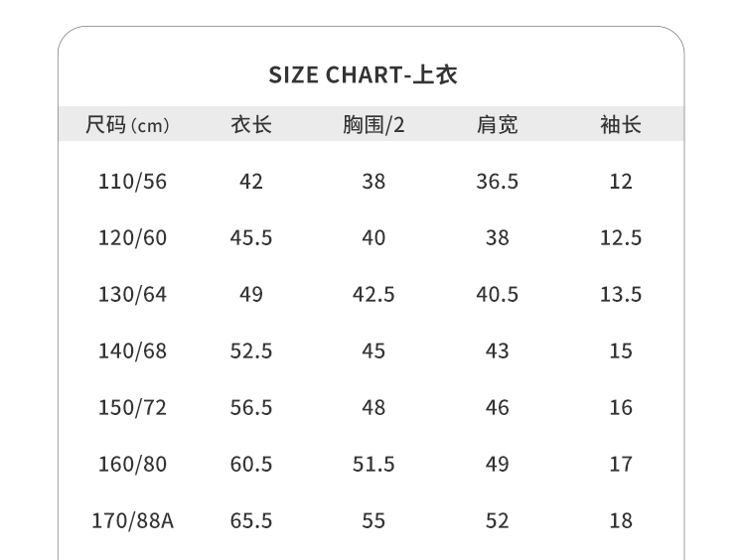This screenshot has width=745, height=560.
Task: Select the 尺码 (cm) column header
Action: (x=128, y=125)
